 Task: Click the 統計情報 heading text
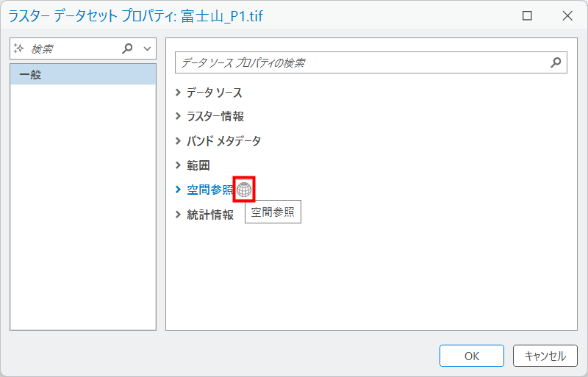click(209, 215)
